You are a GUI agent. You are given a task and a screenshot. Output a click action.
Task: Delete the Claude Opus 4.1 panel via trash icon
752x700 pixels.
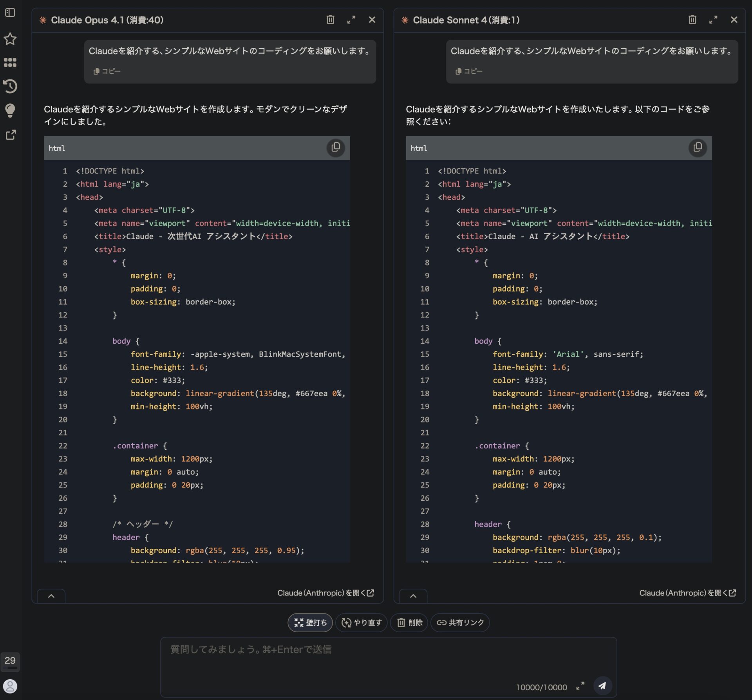point(331,20)
